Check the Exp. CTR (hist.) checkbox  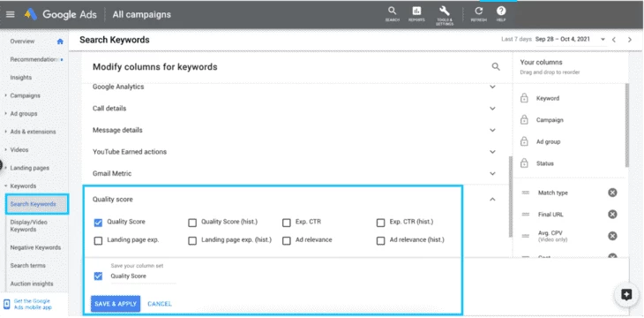pyautogui.click(x=380, y=223)
